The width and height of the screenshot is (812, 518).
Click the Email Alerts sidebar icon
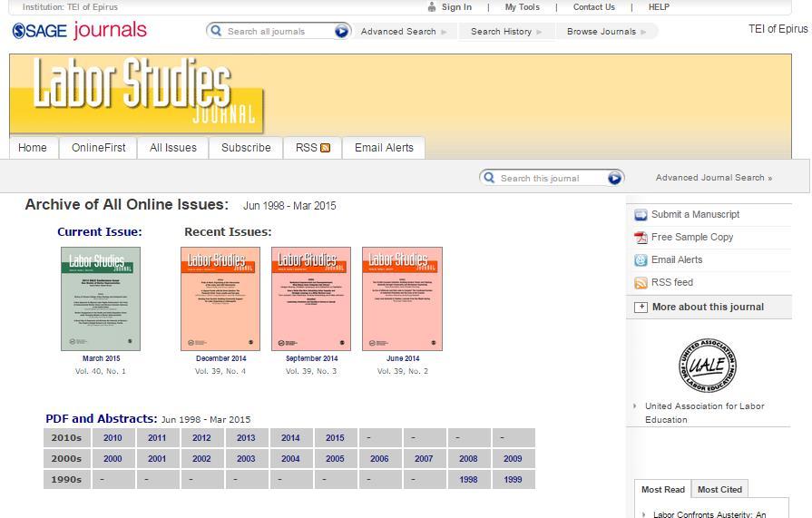click(641, 260)
